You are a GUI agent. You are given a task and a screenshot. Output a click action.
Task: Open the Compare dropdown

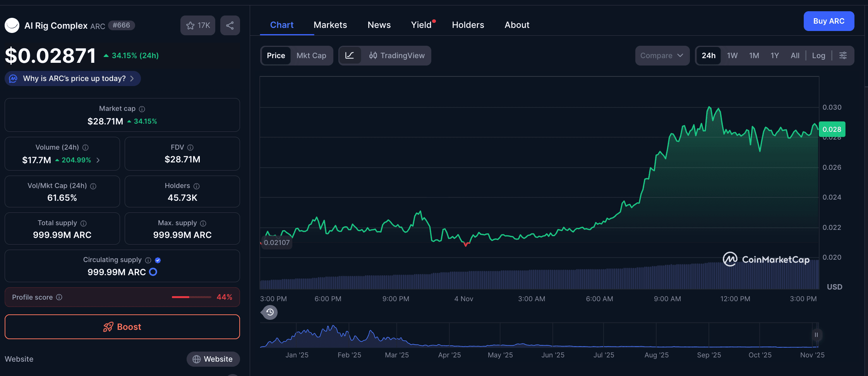[662, 55]
